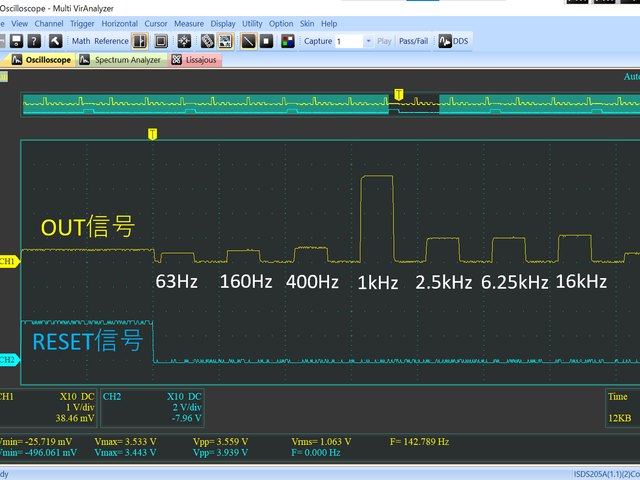The image size is (640, 480).
Task: Click the Pass/Fail button
Action: coord(415,41)
